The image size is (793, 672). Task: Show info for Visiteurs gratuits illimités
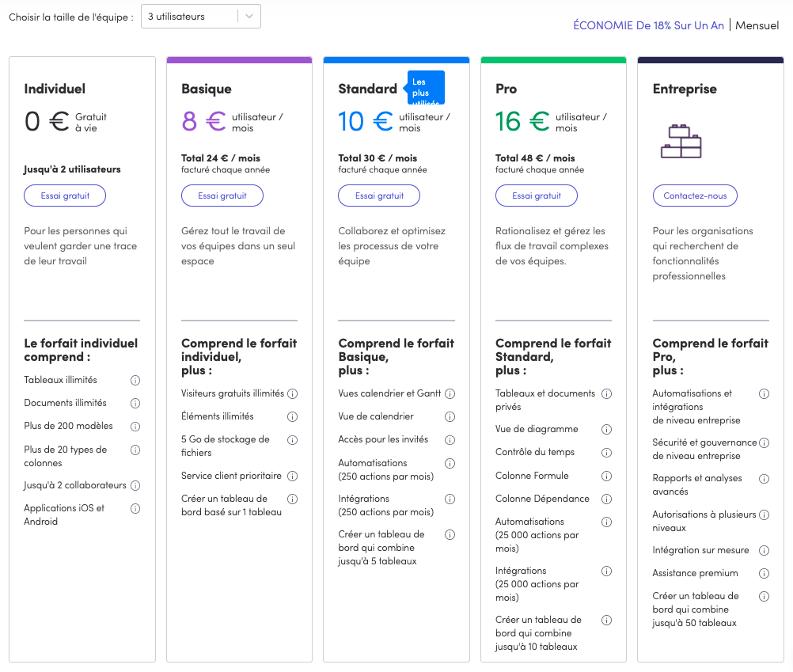coord(292,393)
